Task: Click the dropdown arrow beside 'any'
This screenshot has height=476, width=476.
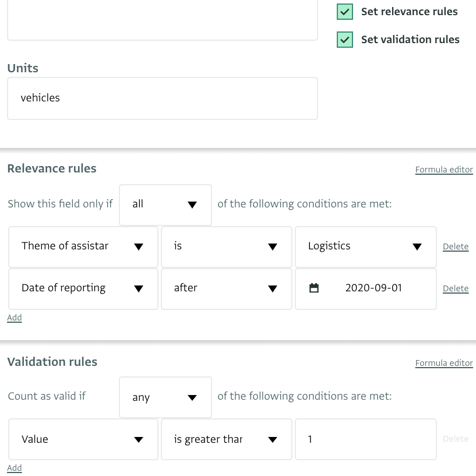Action: coord(192,397)
